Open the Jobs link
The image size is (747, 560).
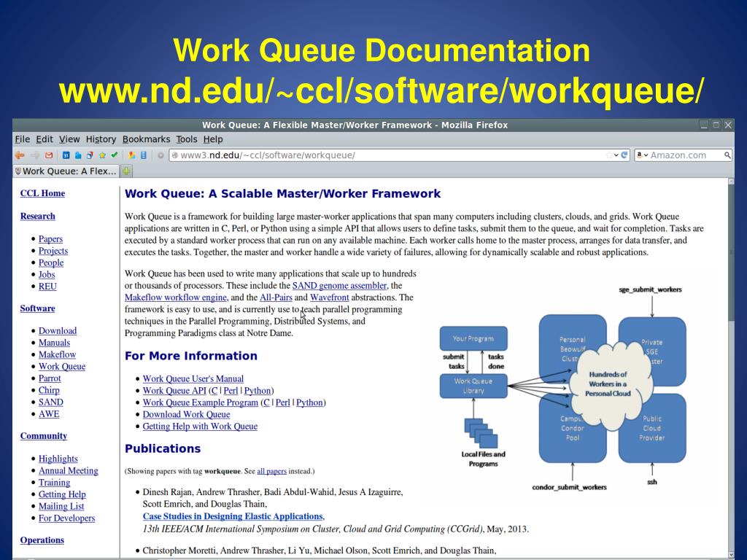pyautogui.click(x=47, y=275)
